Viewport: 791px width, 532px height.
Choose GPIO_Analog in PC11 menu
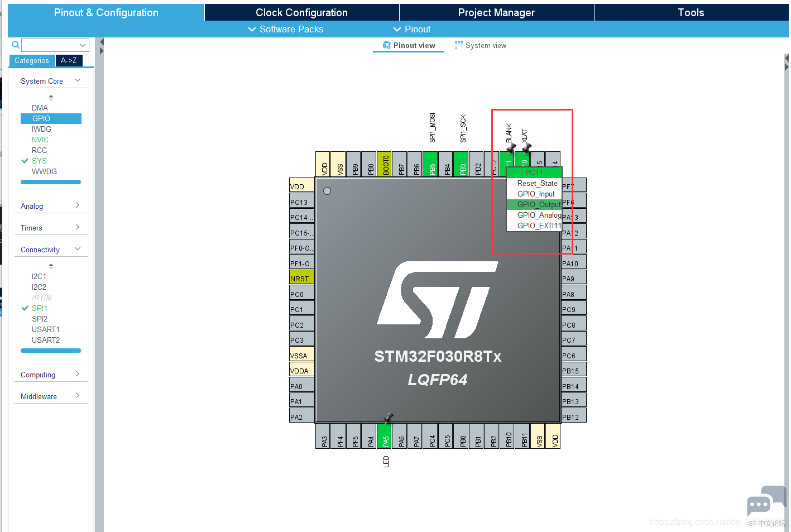(x=534, y=215)
